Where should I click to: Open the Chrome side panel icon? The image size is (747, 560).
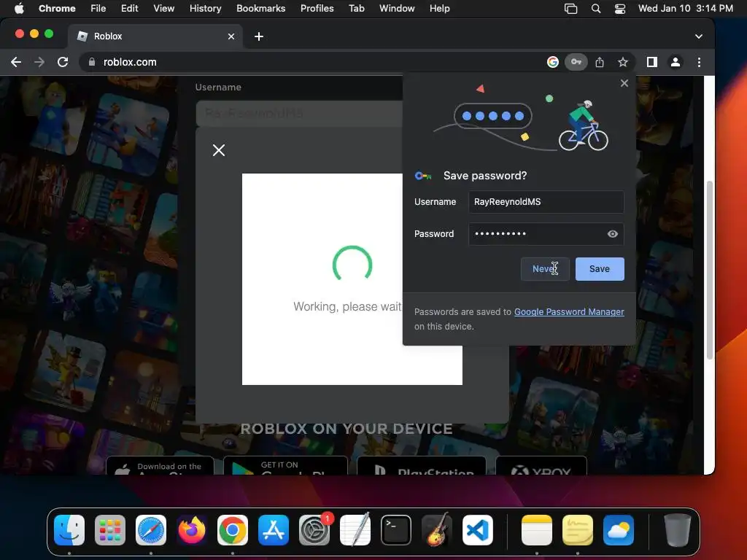(652, 62)
